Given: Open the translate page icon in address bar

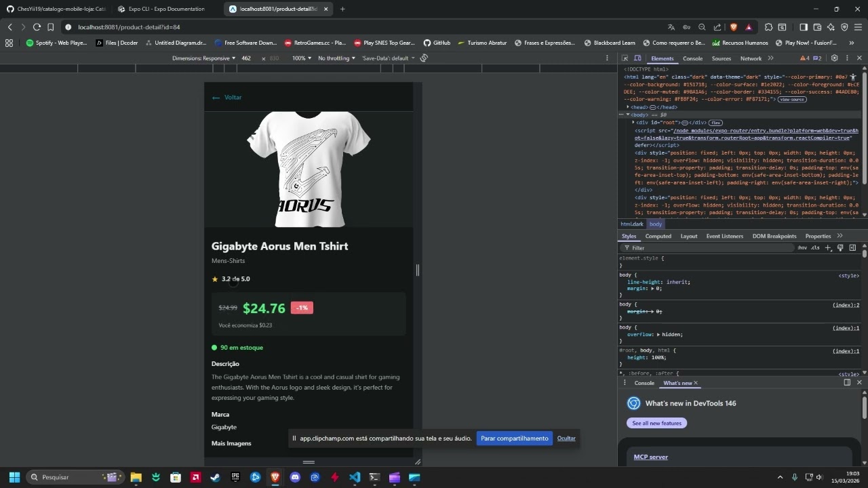Looking at the screenshot, I should [x=671, y=27].
